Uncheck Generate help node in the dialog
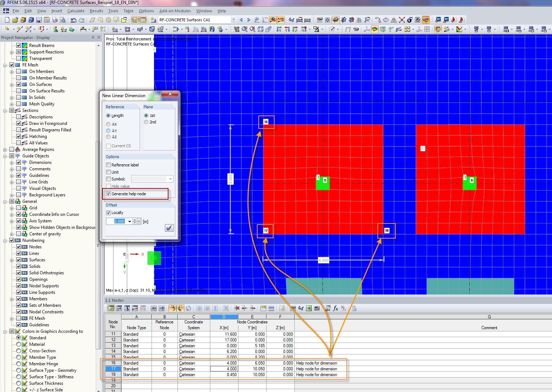The image size is (552, 392). click(x=109, y=194)
